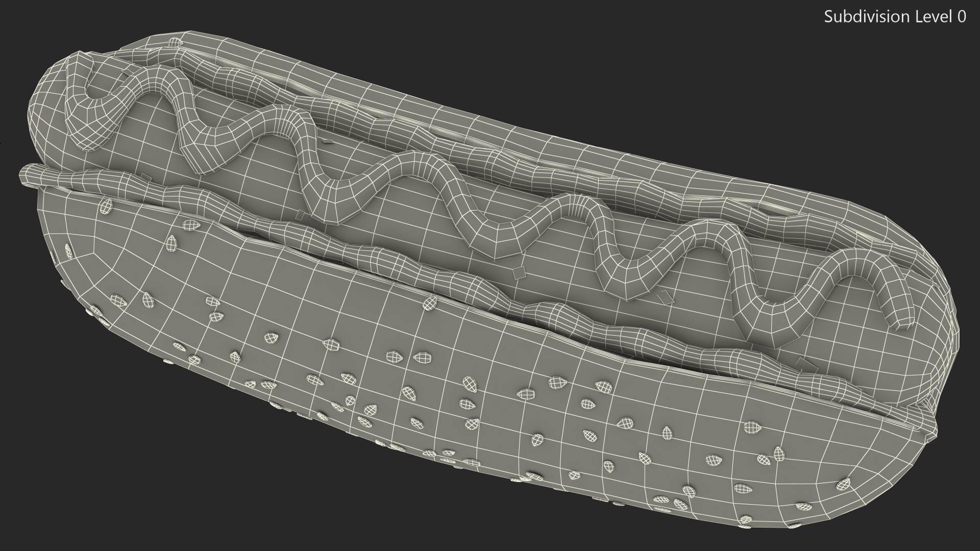The image size is (980, 551).
Task: Click the 'Subdivision Level 0' label
Action: pos(895,17)
